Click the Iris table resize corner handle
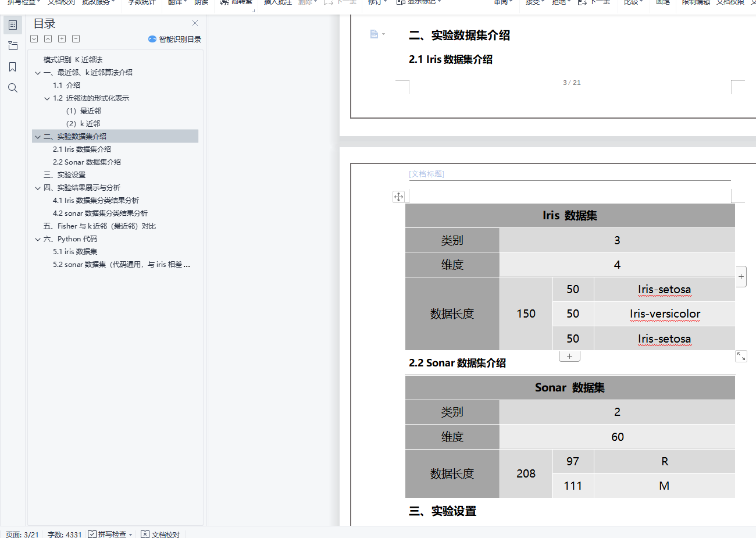The image size is (756, 538). coord(741,356)
